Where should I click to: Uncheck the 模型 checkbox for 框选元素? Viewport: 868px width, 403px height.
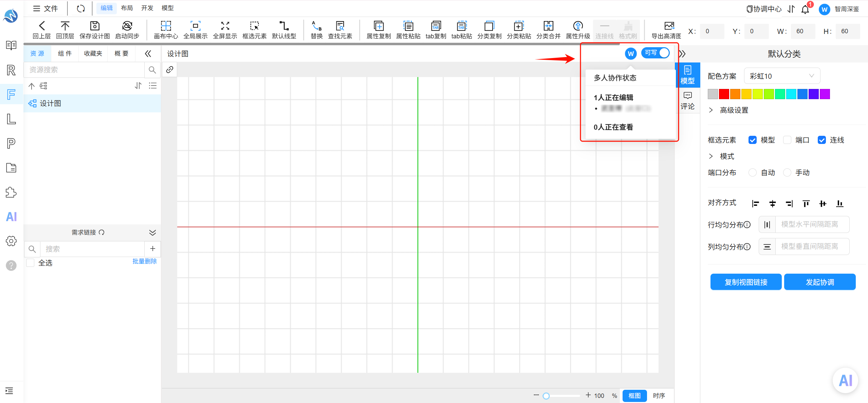click(752, 140)
